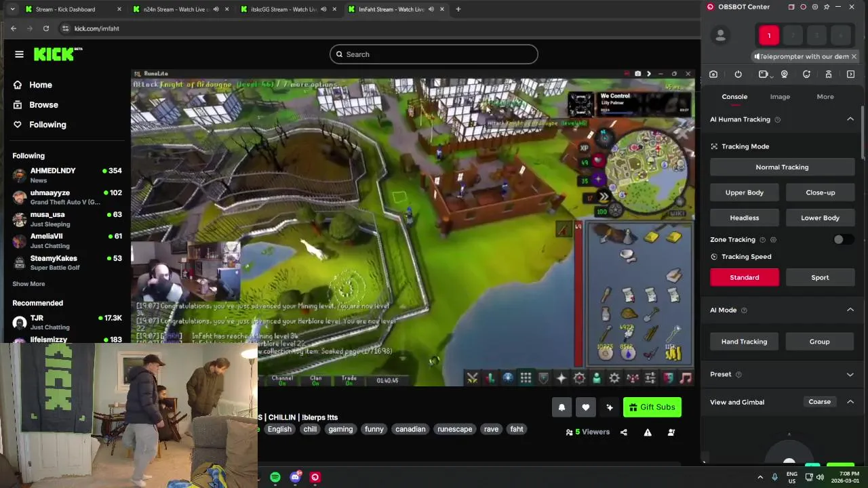Screen dimensions: 868x488
Task: Open Discord from the taskbar
Action: pos(295,477)
